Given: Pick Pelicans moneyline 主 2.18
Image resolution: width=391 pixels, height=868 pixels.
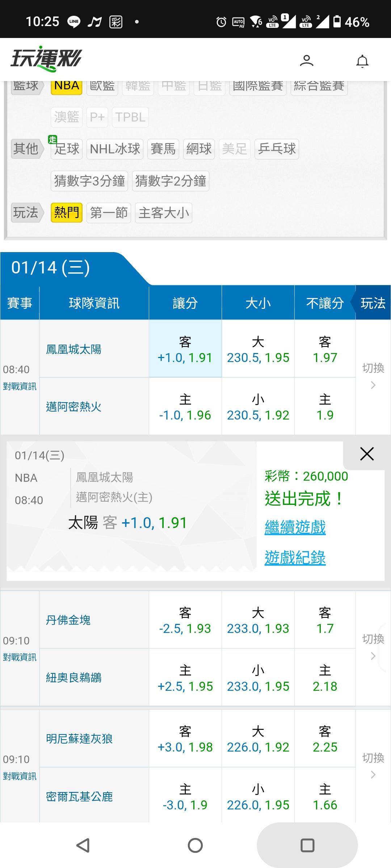Looking at the screenshot, I should coord(325,677).
